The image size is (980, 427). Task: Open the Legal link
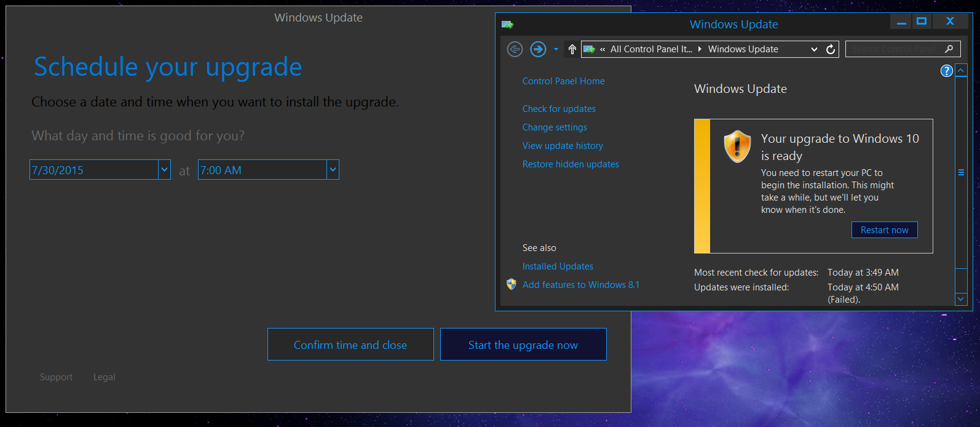tap(105, 377)
